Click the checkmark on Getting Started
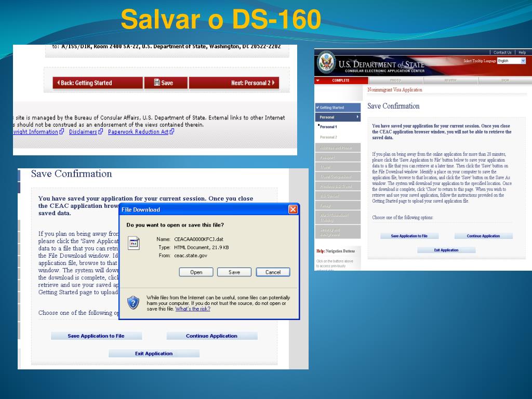 pyautogui.click(x=317, y=107)
